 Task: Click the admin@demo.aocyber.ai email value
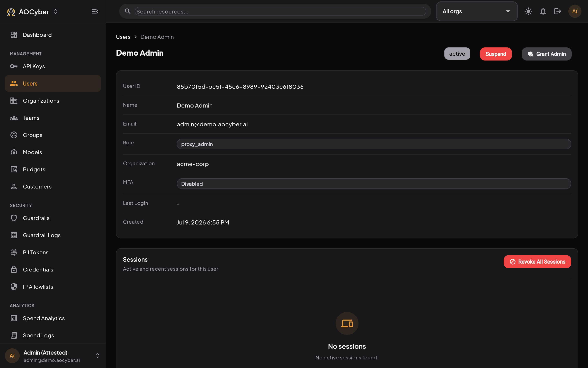pos(212,124)
